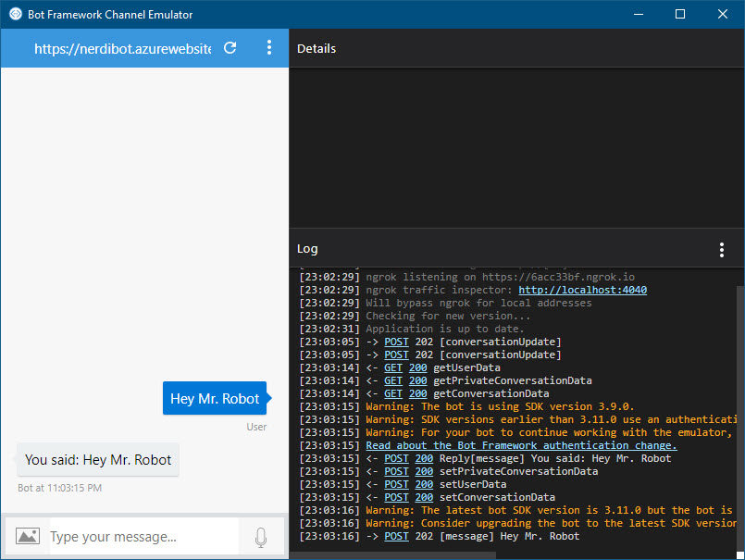Maximize the emulator window
The width and height of the screenshot is (745, 560).
(x=680, y=14)
